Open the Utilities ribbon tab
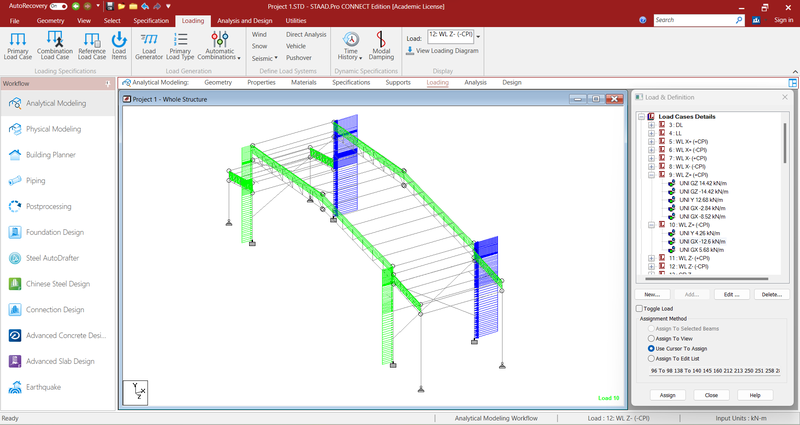The height and width of the screenshot is (425, 800). (296, 21)
